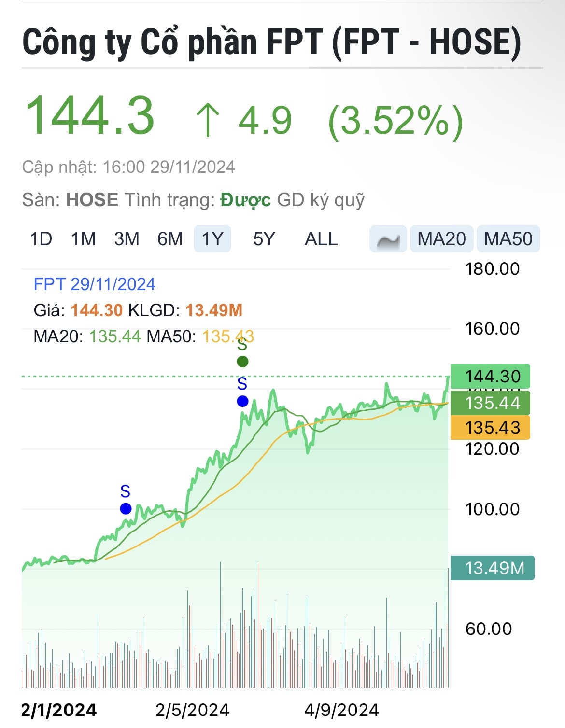Show the 3M time range
Image resolution: width=565 pixels, height=728 pixels.
127,239
